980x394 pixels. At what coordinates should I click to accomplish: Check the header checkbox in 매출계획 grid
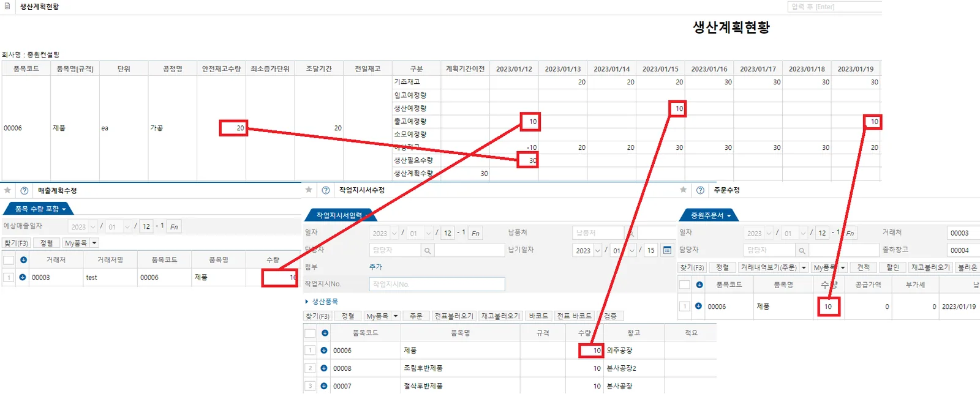tap(9, 260)
